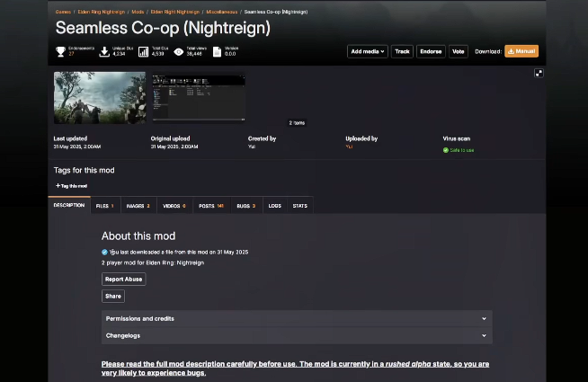588x382 pixels.
Task: Click the underlined rushed alpha warning text
Action: click(x=295, y=369)
